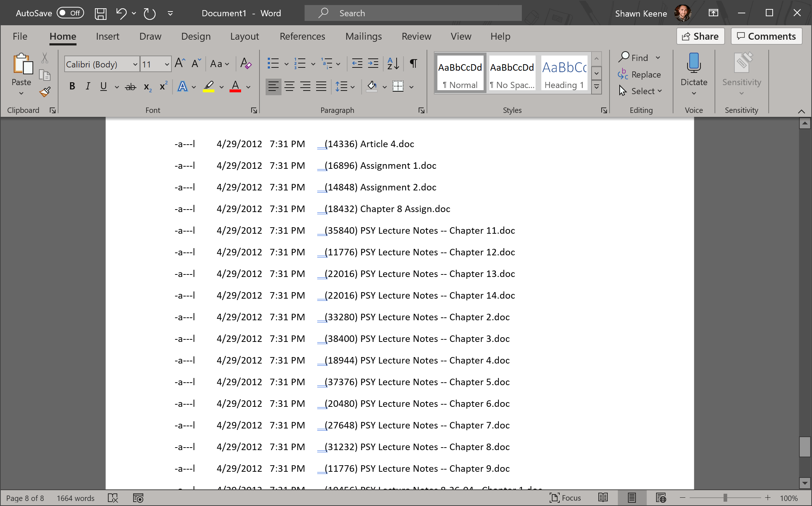Viewport: 812px width, 506px height.
Task: Insert a numbered list
Action: tap(300, 63)
